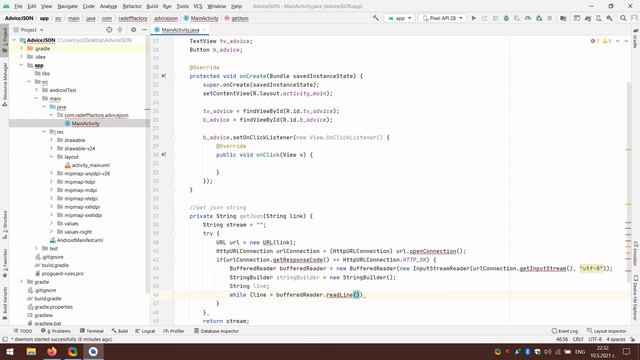Click the 4 spaces indent indicator

[x=616, y=339]
